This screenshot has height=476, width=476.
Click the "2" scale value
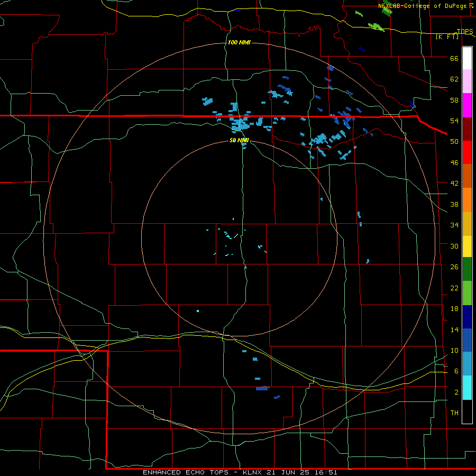(456, 392)
